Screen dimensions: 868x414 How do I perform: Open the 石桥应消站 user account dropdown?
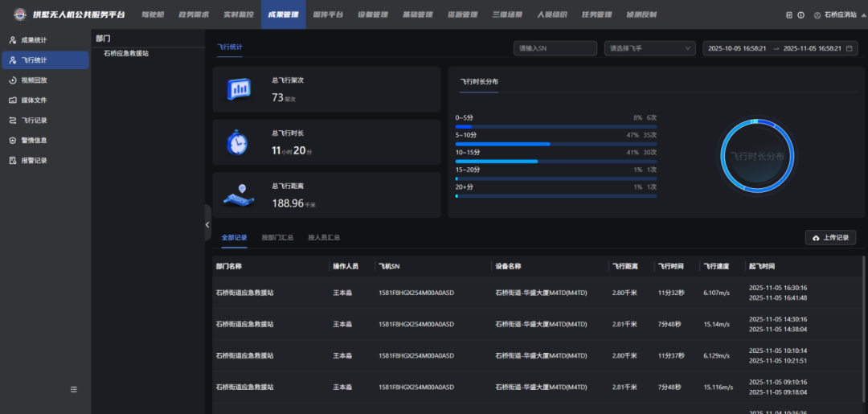[x=835, y=15]
